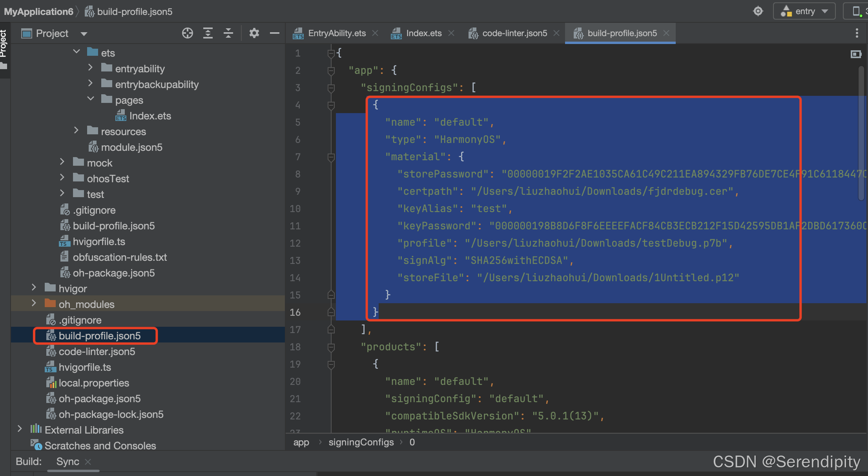Expand the oh_modules folder
Image resolution: width=868 pixels, height=476 pixels.
pyautogui.click(x=34, y=304)
